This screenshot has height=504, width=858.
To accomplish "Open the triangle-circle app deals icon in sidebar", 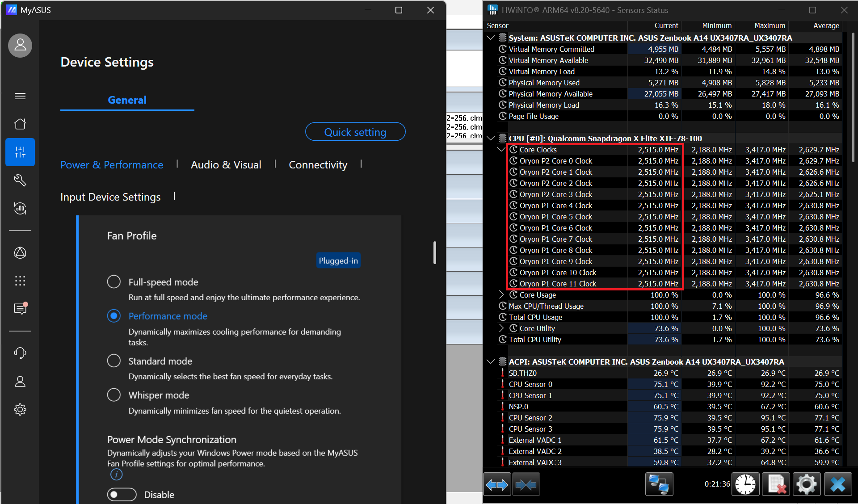I will pyautogui.click(x=20, y=253).
